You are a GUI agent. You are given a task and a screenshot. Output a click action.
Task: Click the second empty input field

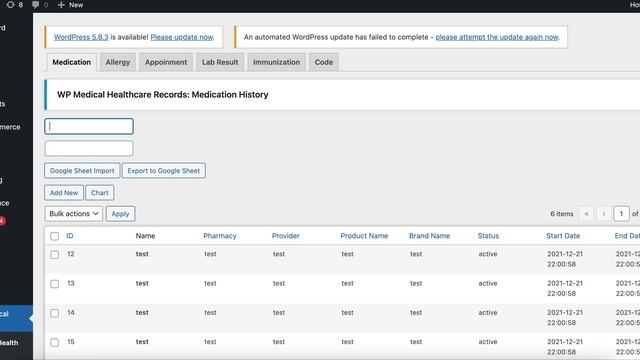coord(89,149)
